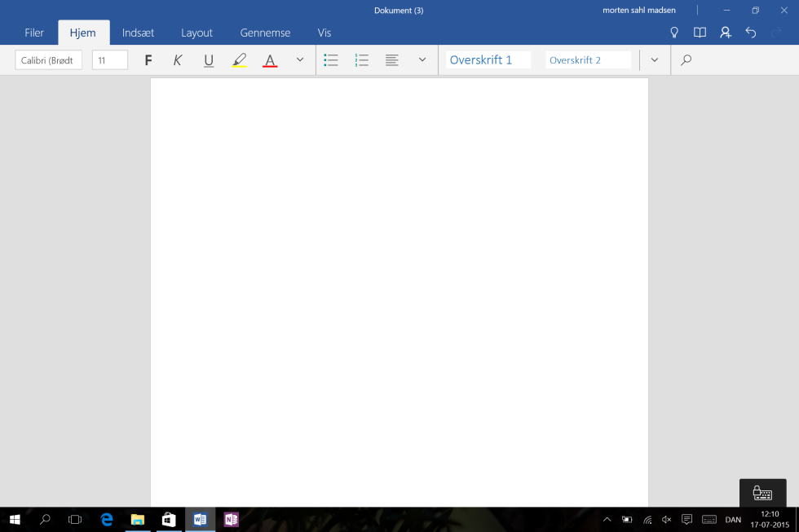Toggle bold formatting (F button)
This screenshot has height=532, width=799.
click(x=148, y=60)
